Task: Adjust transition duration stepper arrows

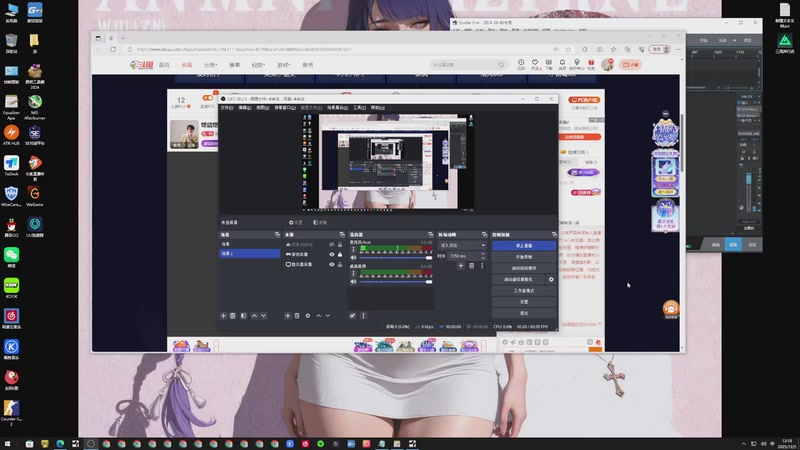Action: click(x=483, y=256)
